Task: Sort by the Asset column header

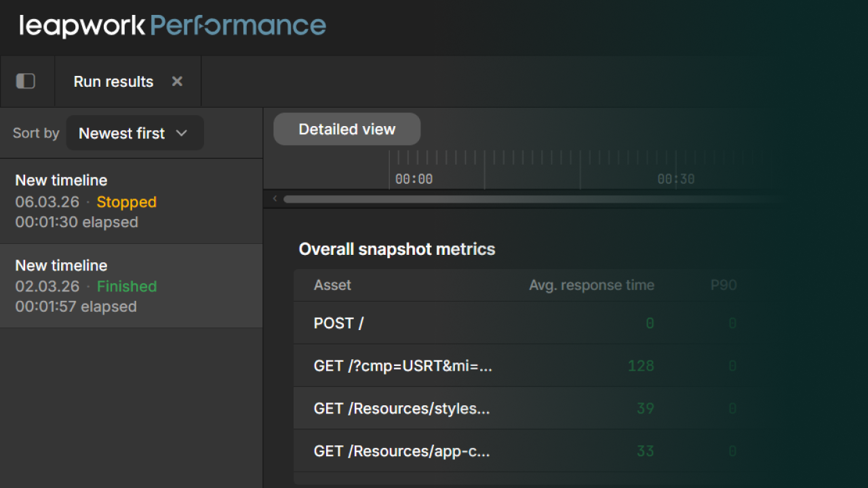Action: pyautogui.click(x=332, y=285)
